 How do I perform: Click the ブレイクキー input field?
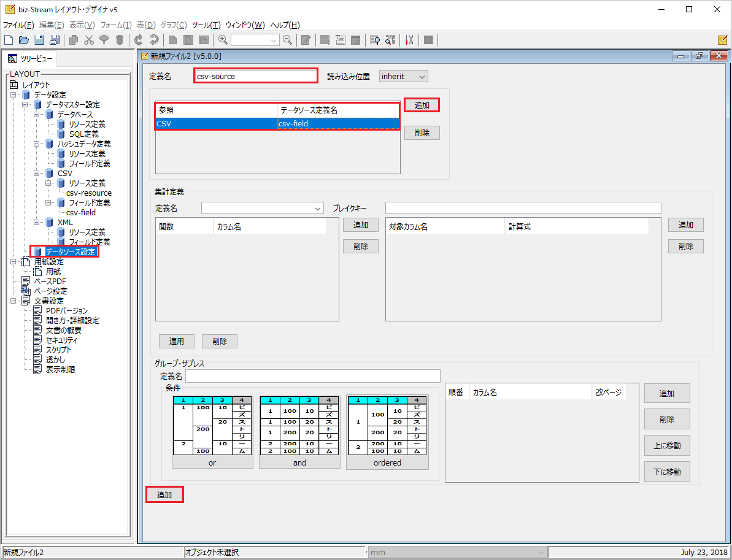pos(523,208)
